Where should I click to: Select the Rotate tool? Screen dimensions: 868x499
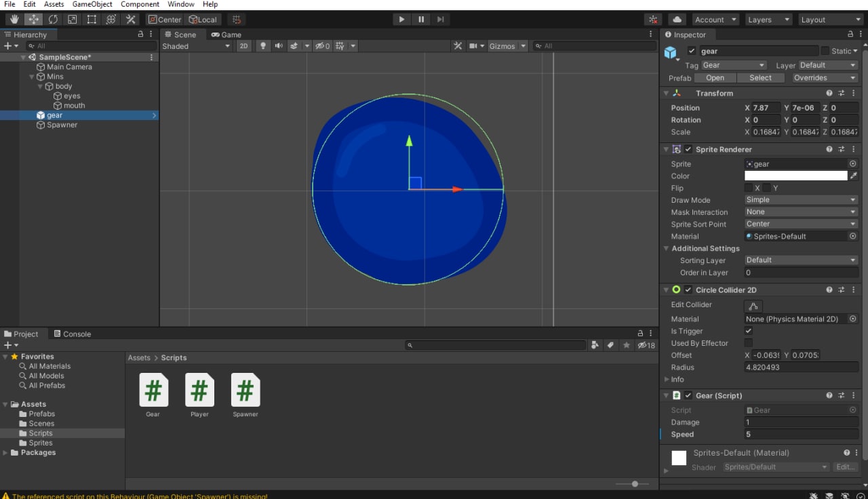pyautogui.click(x=53, y=20)
